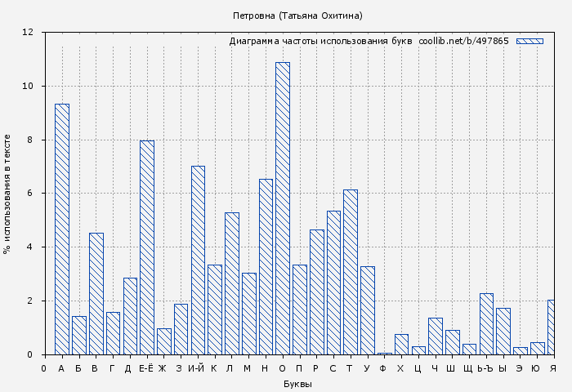Click the y-axis title '% использования в тексте'
Image resolution: width=572 pixels, height=392 pixels.
pos(7,194)
